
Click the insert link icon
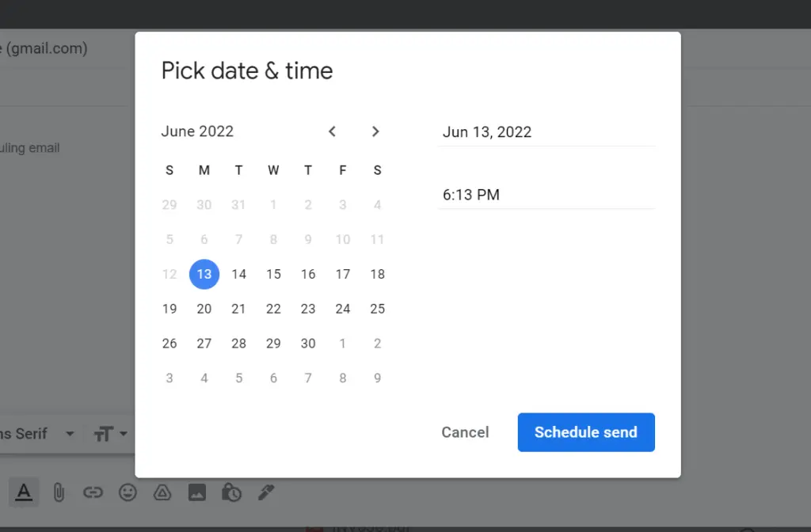pos(93,492)
